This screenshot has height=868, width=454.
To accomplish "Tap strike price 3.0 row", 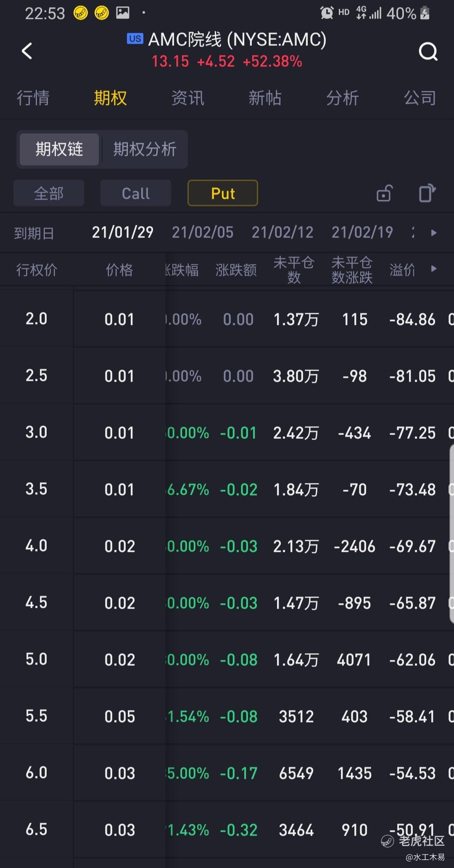I will 227,433.
